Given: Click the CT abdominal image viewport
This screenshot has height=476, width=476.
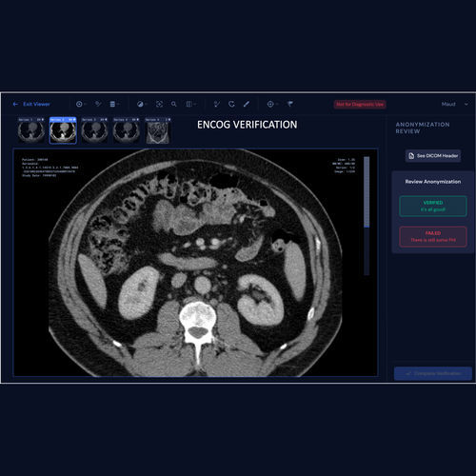Looking at the screenshot, I should tap(195, 263).
